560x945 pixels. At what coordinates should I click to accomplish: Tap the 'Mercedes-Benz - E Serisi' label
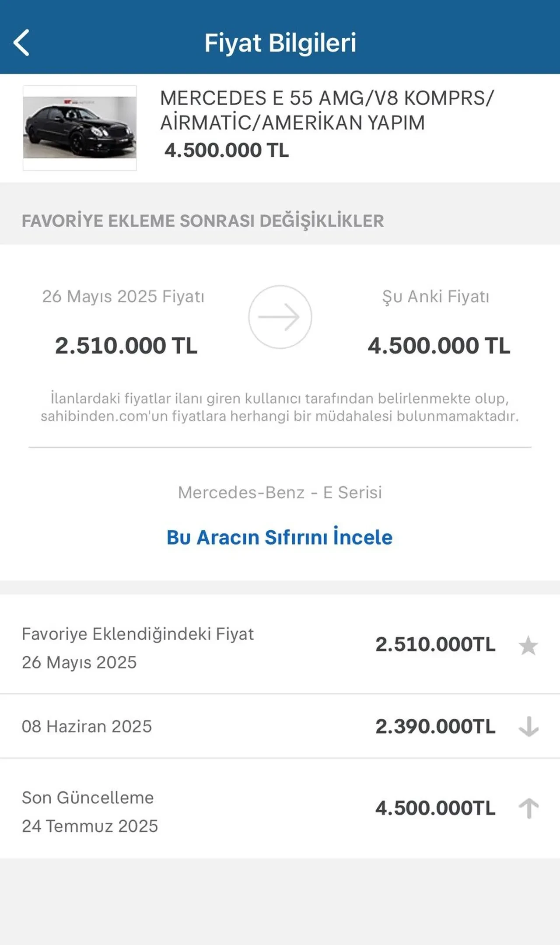(280, 492)
